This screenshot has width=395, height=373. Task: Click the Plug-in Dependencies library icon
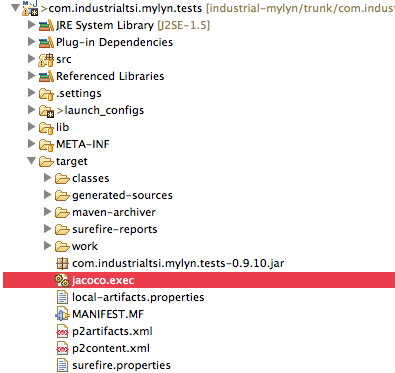pyautogui.click(x=46, y=42)
